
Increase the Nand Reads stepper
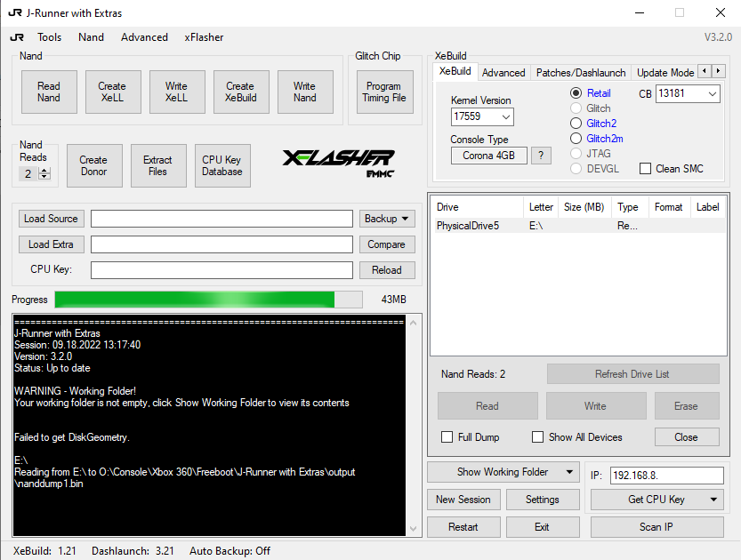pos(44,171)
